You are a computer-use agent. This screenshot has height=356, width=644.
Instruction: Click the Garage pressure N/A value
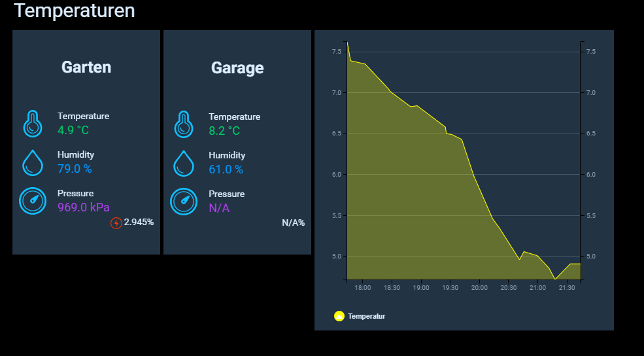(x=219, y=208)
